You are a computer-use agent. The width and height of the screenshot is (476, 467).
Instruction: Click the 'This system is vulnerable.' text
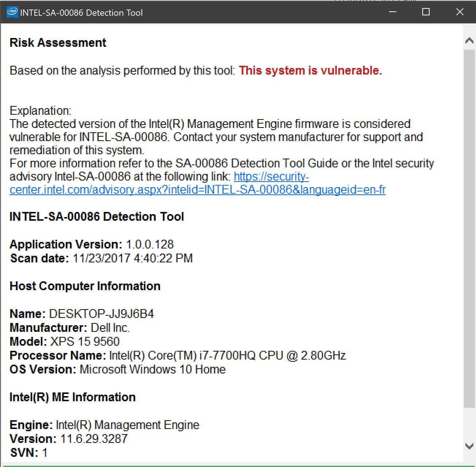coord(311,71)
